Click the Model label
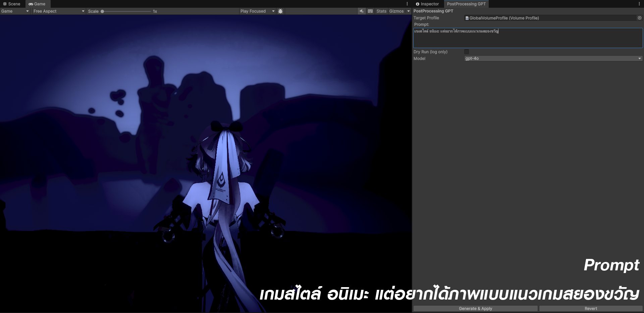Image resolution: width=644 pixels, height=313 pixels. point(419,58)
